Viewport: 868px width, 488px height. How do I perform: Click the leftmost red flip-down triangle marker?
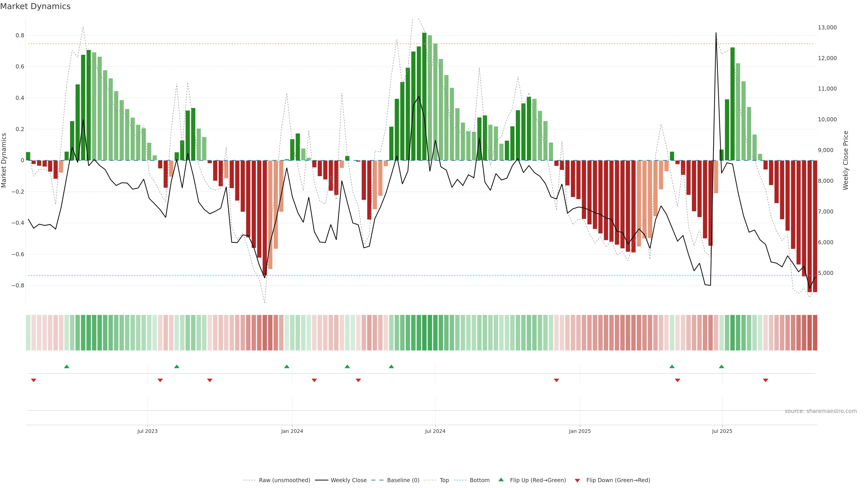34,380
